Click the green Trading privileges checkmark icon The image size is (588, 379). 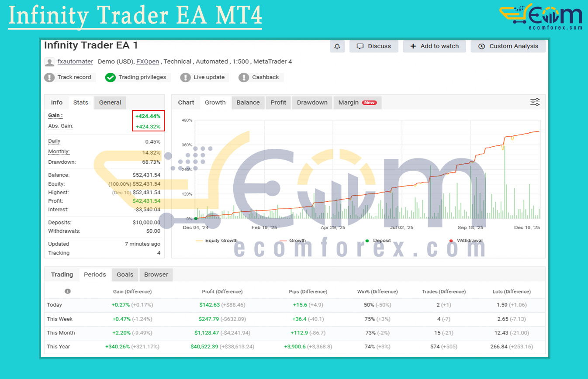110,77
